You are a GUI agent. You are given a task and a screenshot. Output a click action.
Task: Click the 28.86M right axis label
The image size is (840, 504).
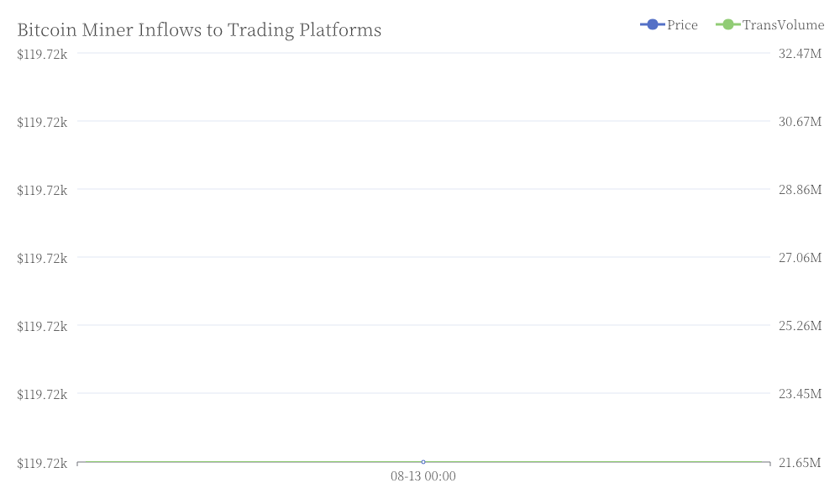tap(800, 190)
